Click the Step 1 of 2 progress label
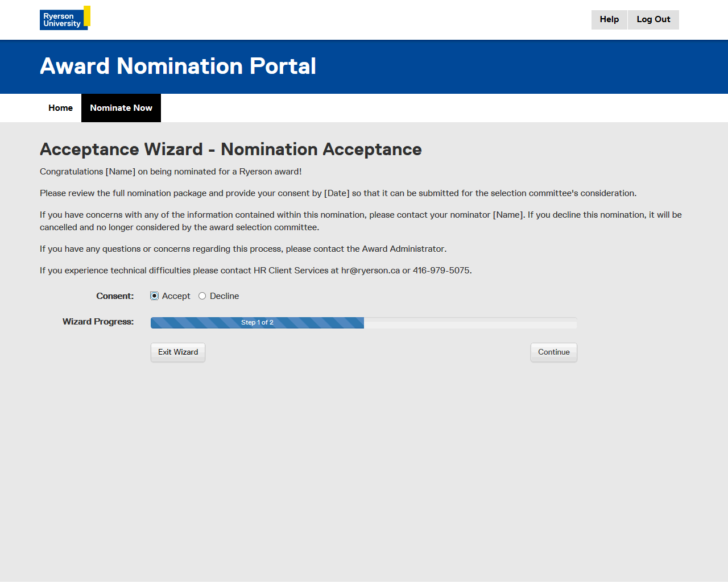728x582 pixels. 257,322
